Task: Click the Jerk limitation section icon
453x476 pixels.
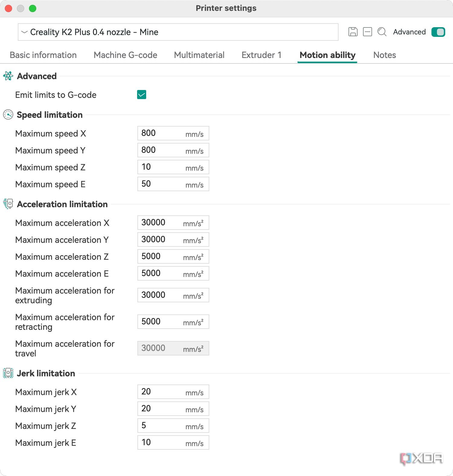Action: pyautogui.click(x=8, y=373)
